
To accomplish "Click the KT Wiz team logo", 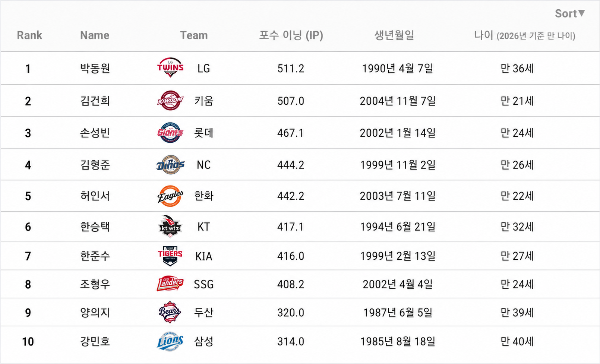I will click(x=170, y=227).
